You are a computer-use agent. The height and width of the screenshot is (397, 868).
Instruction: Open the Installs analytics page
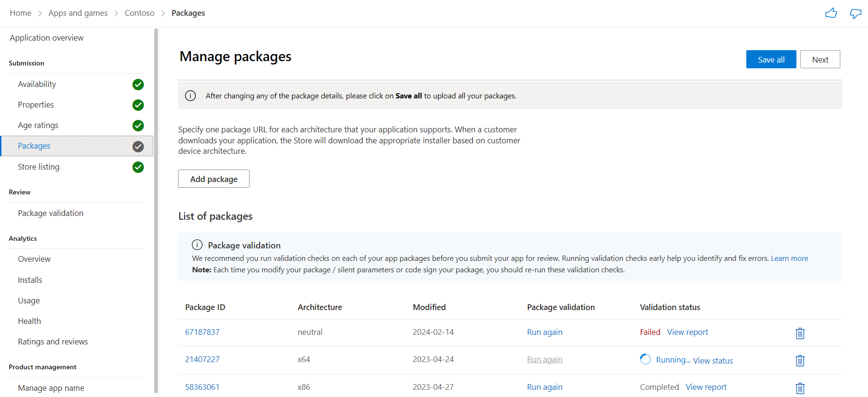coord(30,280)
